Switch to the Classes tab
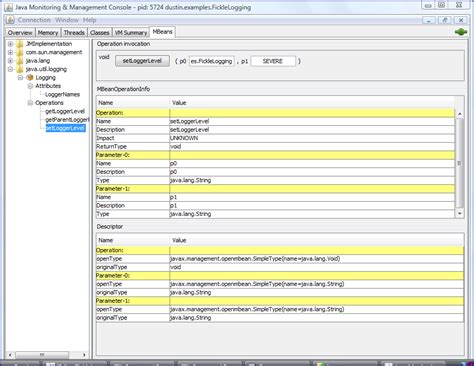 coord(100,32)
